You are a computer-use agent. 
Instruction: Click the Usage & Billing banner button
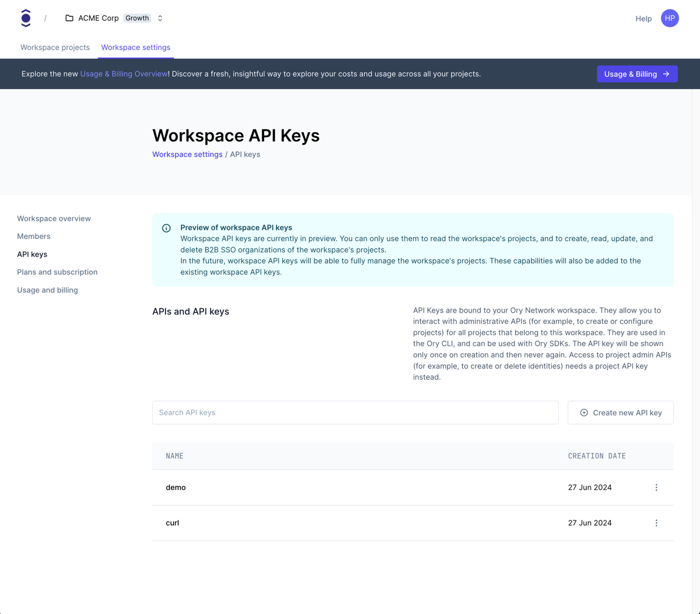(x=637, y=74)
